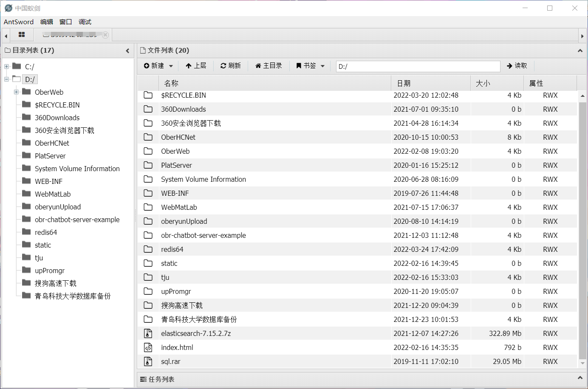
Task: Expand the task list panel
Action: point(580,378)
